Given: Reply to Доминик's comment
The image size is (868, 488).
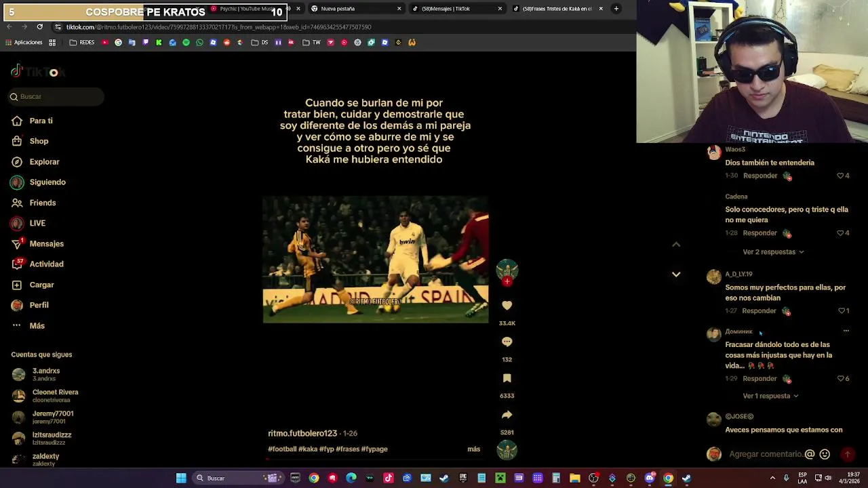Looking at the screenshot, I should tap(759, 379).
